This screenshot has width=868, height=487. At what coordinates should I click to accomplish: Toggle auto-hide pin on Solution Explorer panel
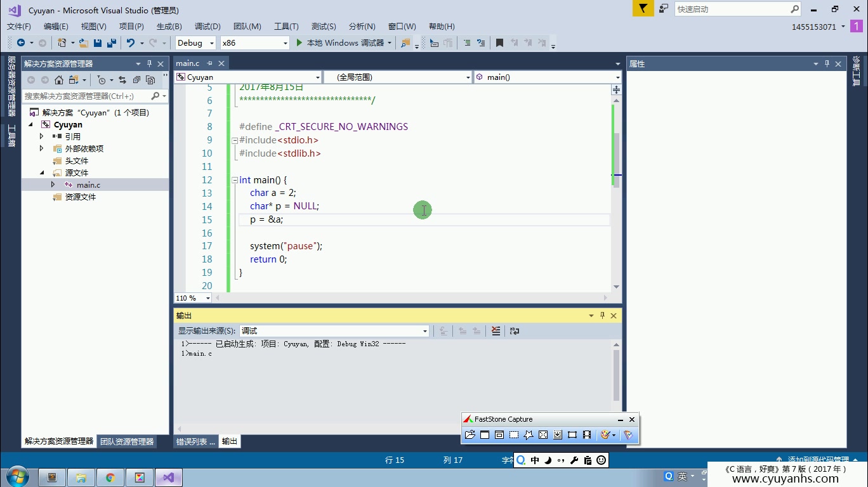coord(150,63)
